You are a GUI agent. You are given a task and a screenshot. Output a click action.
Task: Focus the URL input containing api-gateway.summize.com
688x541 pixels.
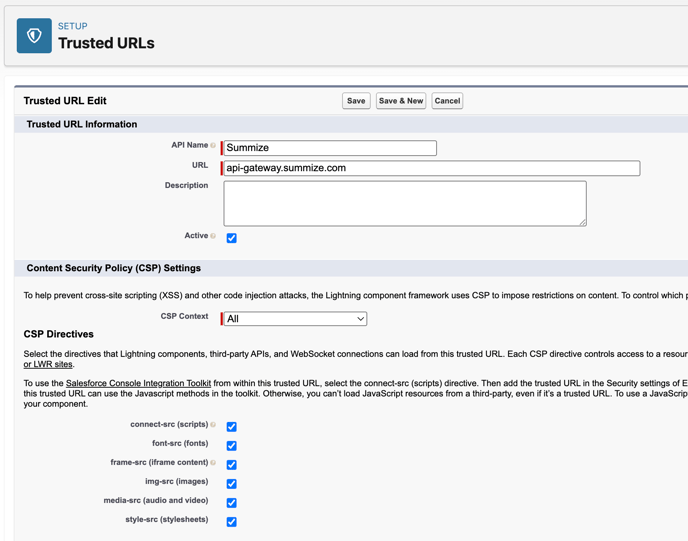pos(431,168)
